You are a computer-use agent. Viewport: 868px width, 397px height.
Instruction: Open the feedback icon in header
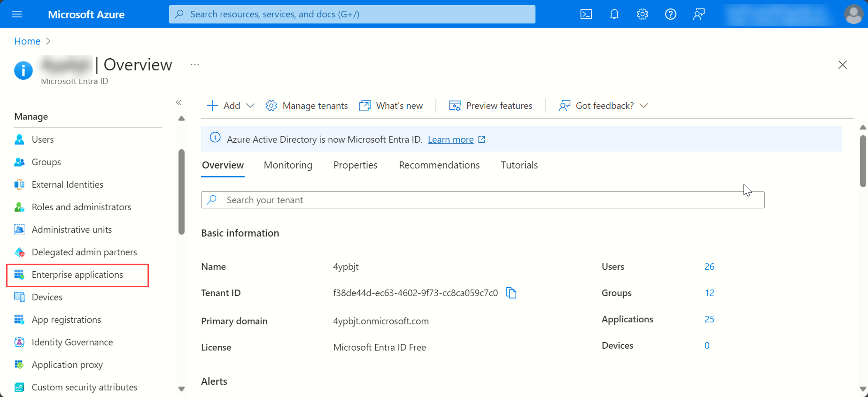699,14
